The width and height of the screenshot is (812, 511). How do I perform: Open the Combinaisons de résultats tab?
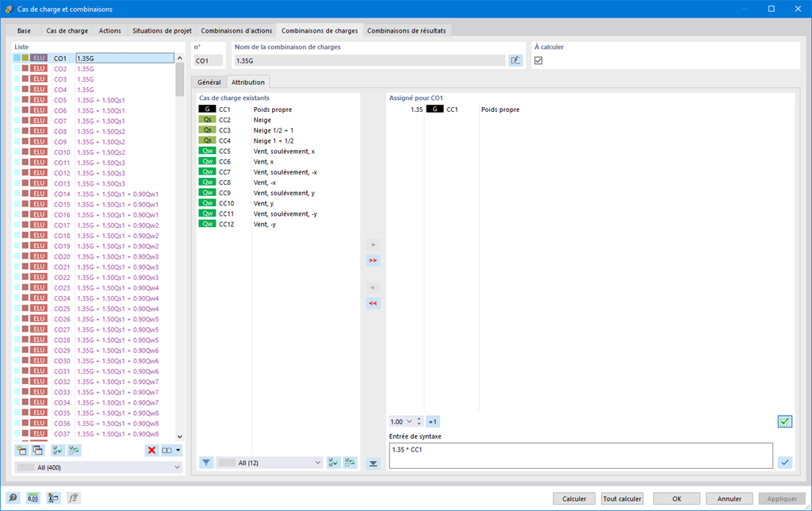pos(407,31)
